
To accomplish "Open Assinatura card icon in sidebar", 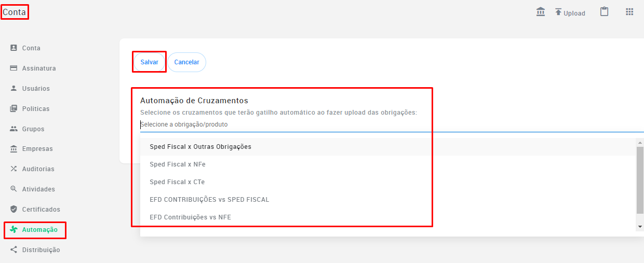I will coord(14,68).
